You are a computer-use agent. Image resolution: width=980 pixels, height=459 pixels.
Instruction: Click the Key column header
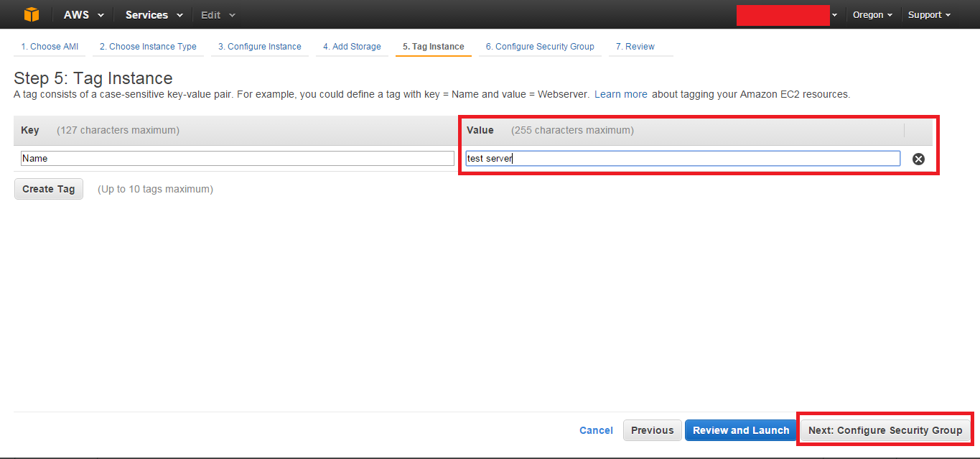(x=30, y=130)
